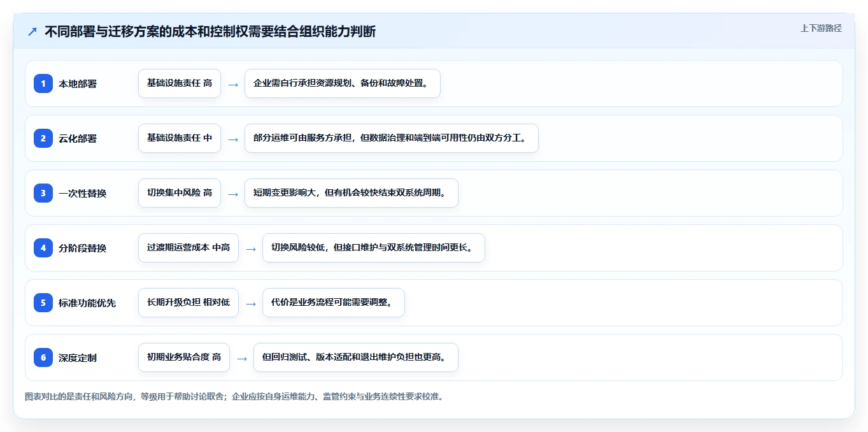Click the 标准功能优先 row label
The image size is (868, 432).
pos(87,303)
